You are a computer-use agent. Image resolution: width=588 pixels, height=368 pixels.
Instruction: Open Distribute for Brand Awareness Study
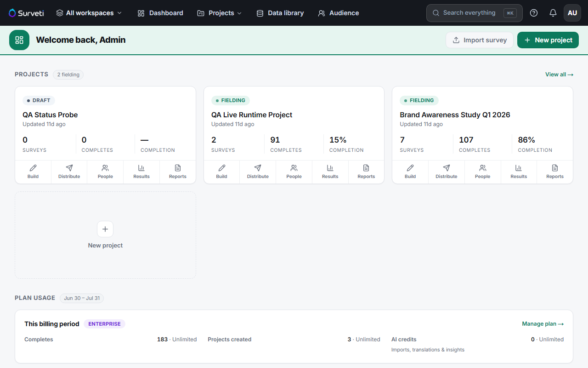(x=447, y=172)
